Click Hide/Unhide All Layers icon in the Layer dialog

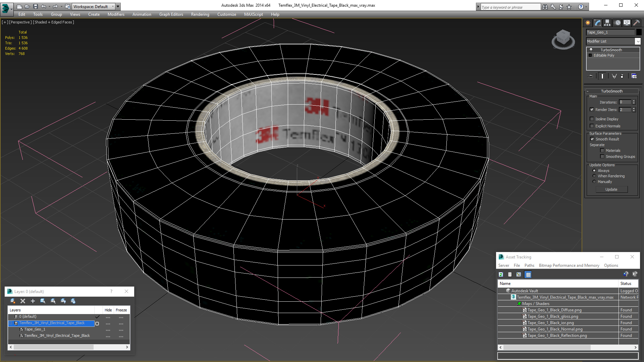63,301
